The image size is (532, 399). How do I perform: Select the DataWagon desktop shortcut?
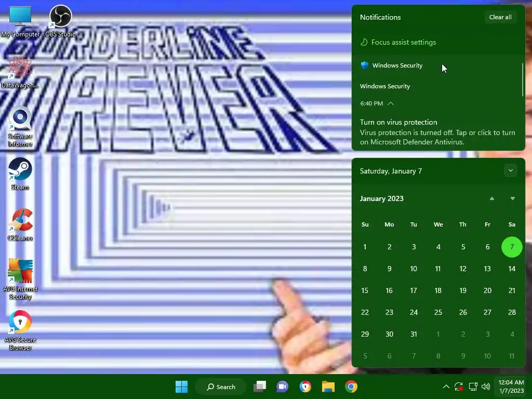pyautogui.click(x=20, y=72)
